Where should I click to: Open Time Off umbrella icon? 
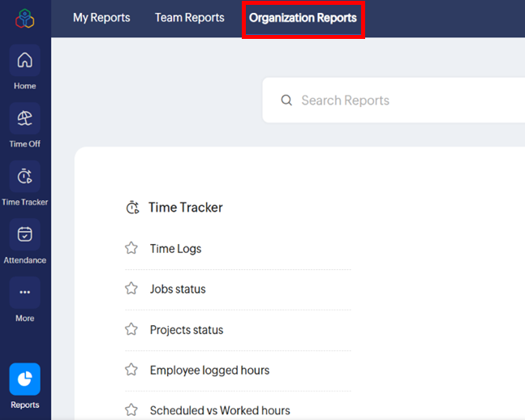[x=24, y=118]
